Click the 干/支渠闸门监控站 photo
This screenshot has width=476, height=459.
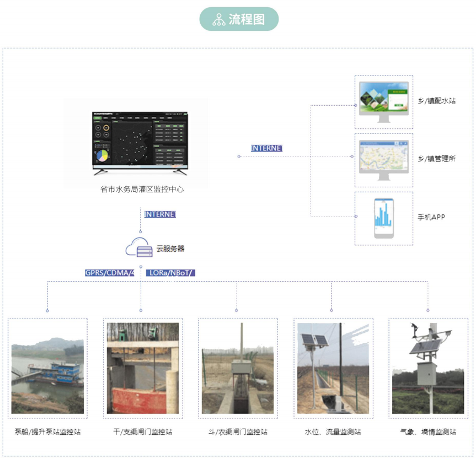pyautogui.click(x=143, y=368)
